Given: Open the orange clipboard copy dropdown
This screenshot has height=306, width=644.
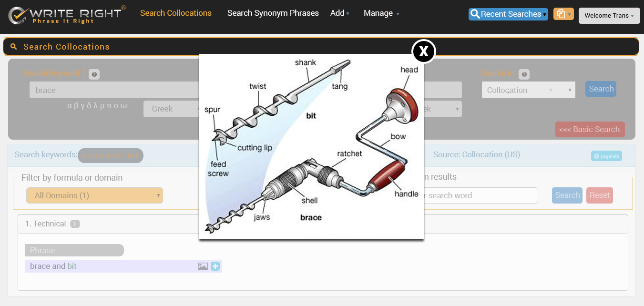Looking at the screenshot, I should tap(563, 14).
